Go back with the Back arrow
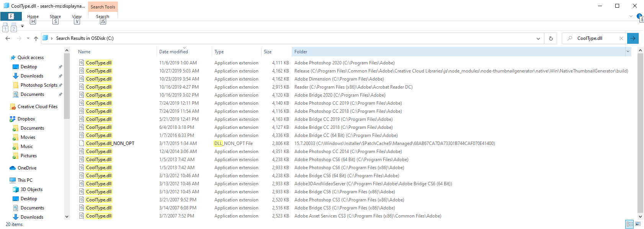Image resolution: width=644 pixels, height=229 pixels. 8,38
